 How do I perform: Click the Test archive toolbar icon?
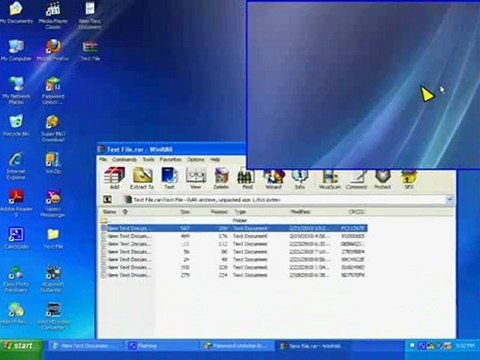[x=169, y=178]
